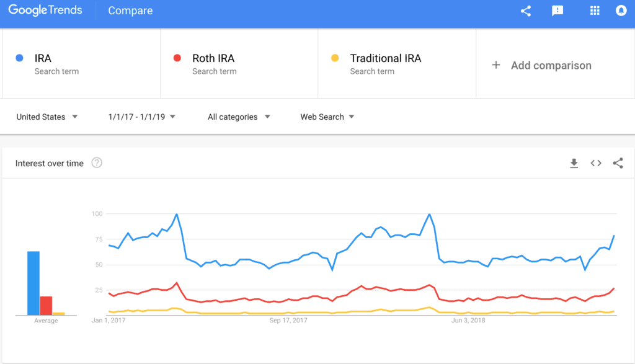This screenshot has height=364, width=635.
Task: Click the share icon in top header
Action: [526, 11]
